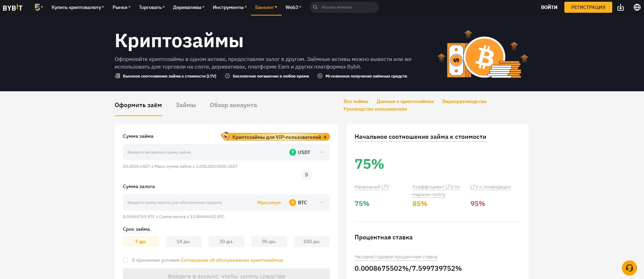Expand the BTC collateral currency dropdown
The image size is (644, 279).
point(322,203)
